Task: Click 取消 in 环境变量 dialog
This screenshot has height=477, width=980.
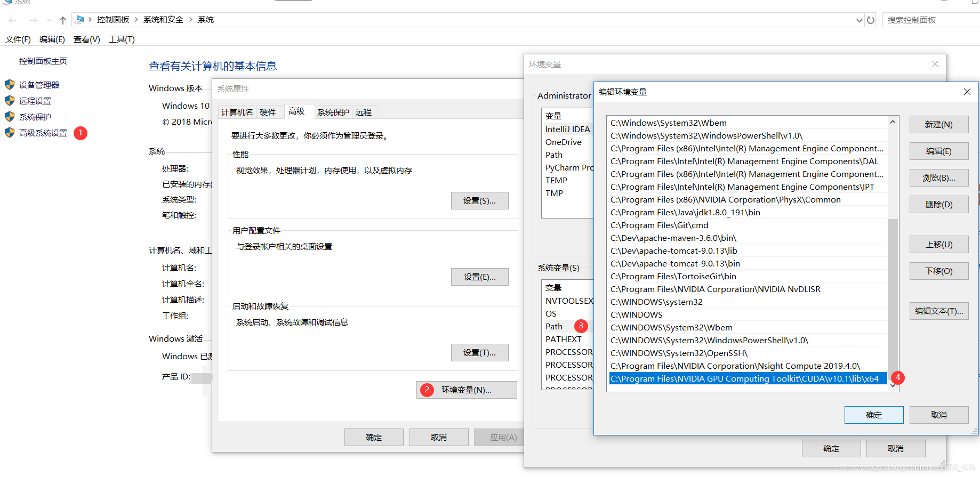Action: [x=896, y=449]
